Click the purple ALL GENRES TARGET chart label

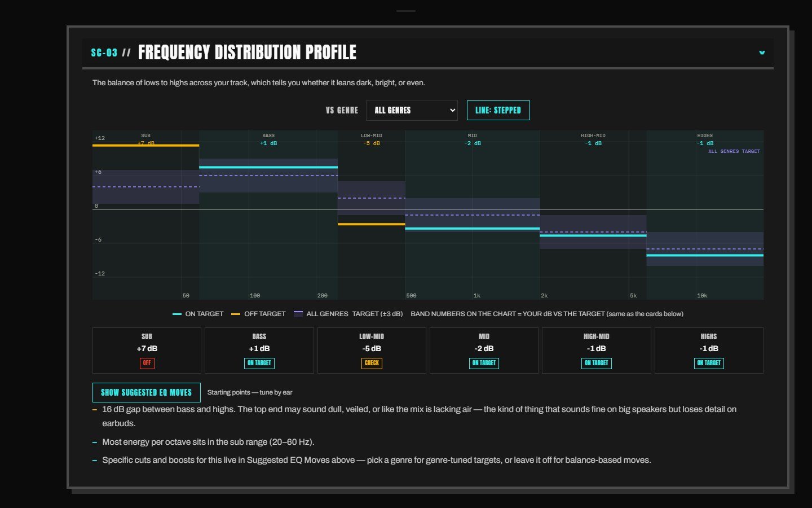(734, 151)
